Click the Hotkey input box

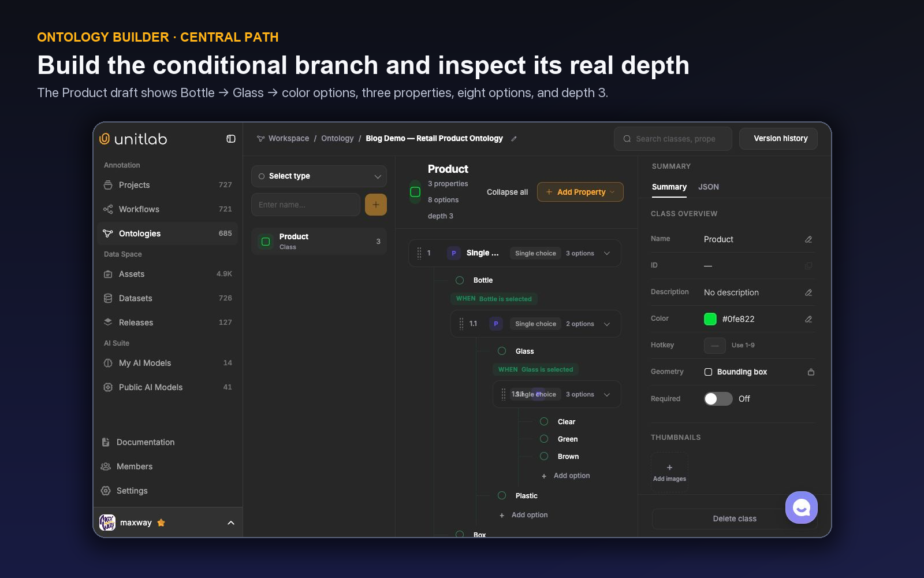pyautogui.click(x=714, y=346)
